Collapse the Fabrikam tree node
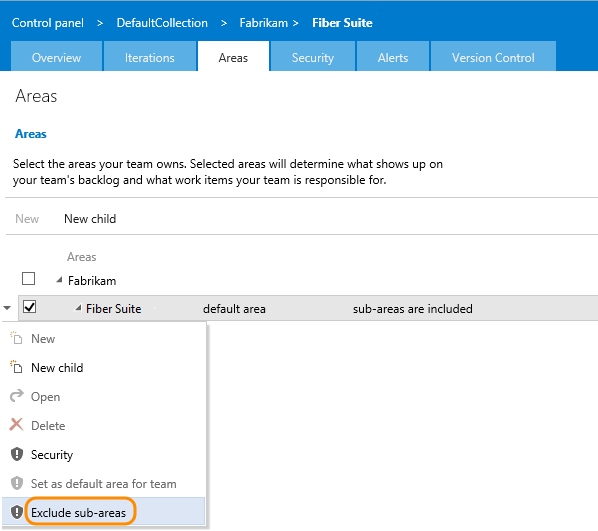598x531 pixels. pos(59,280)
